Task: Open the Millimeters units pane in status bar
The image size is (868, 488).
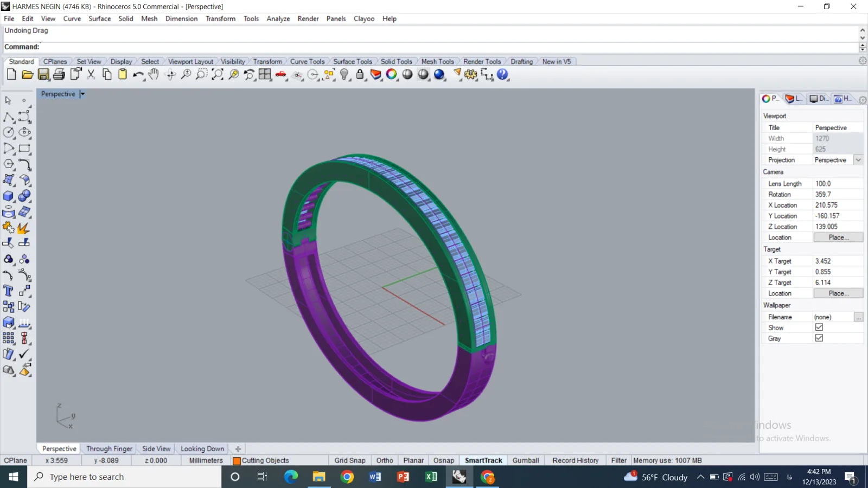Action: coord(206,460)
